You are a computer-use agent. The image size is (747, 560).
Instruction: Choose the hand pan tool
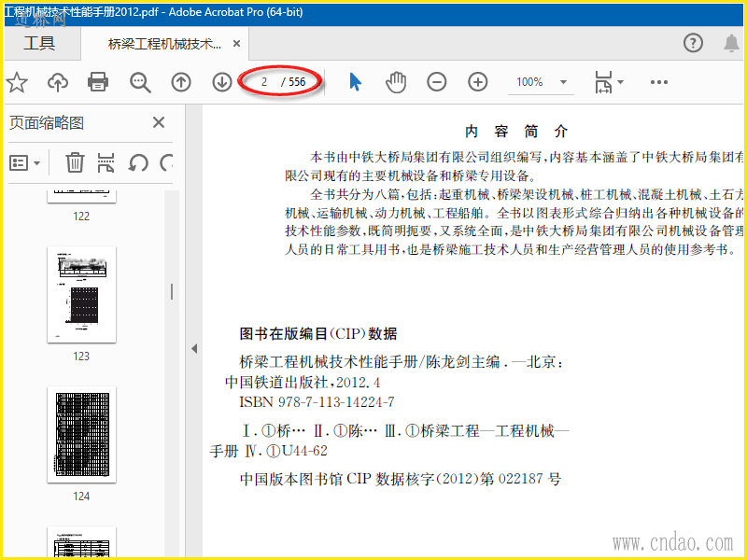(x=396, y=82)
